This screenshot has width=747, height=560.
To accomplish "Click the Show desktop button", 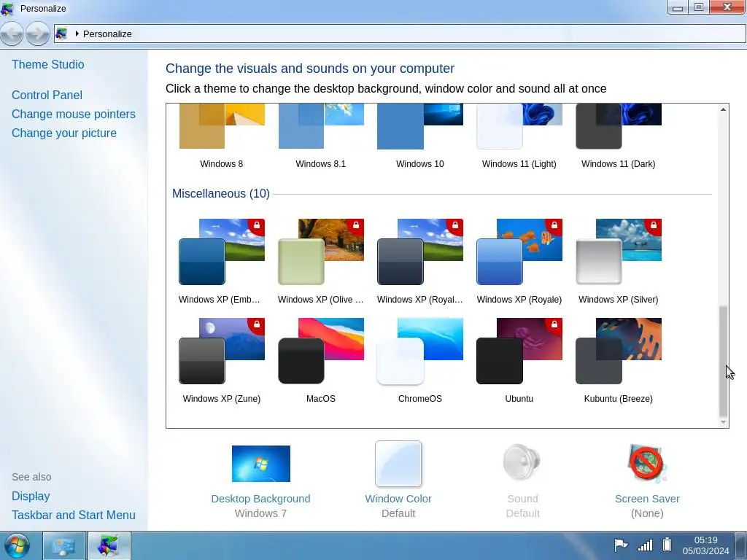I will (741, 545).
